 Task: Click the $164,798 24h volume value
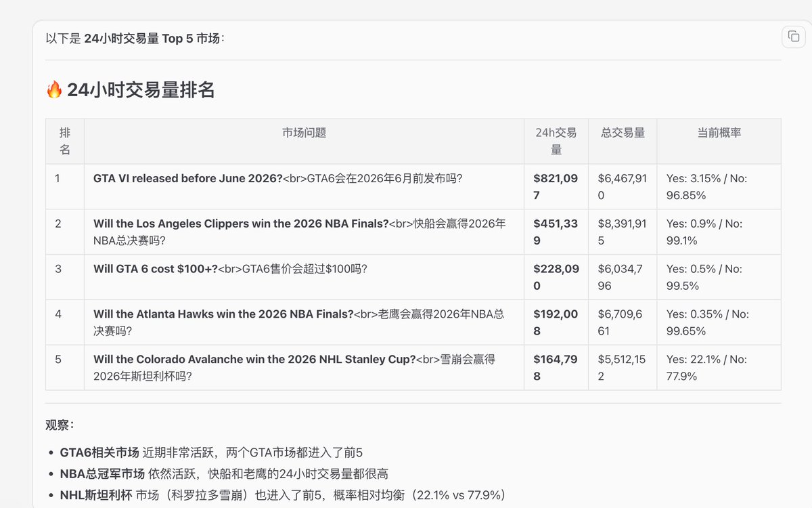click(x=556, y=368)
